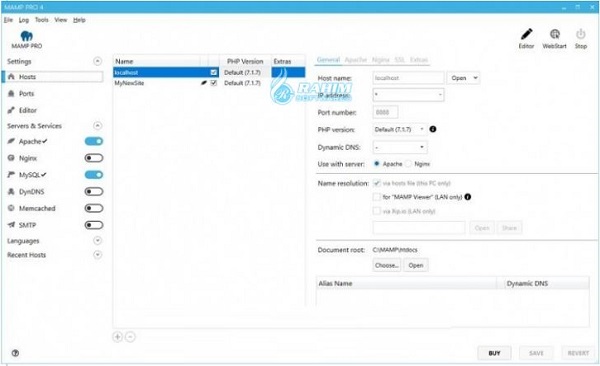This screenshot has width=600, height=366.
Task: Click the Stop power icon
Action: (580, 34)
